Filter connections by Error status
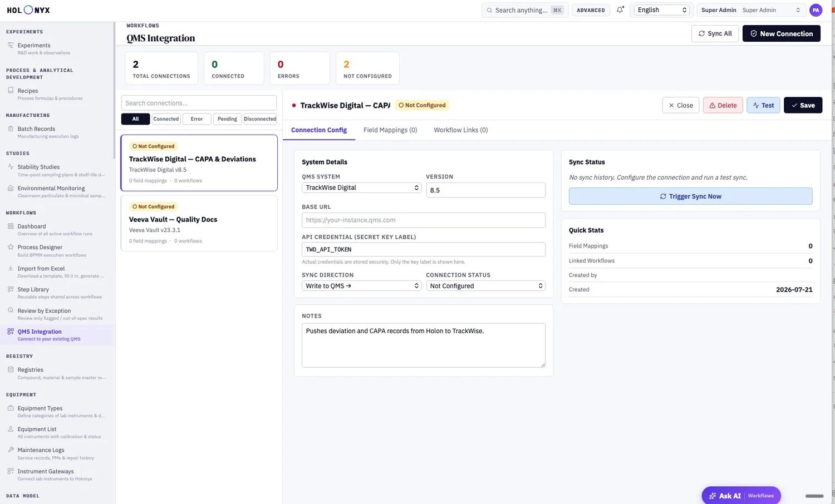Image resolution: width=835 pixels, height=504 pixels. [197, 119]
